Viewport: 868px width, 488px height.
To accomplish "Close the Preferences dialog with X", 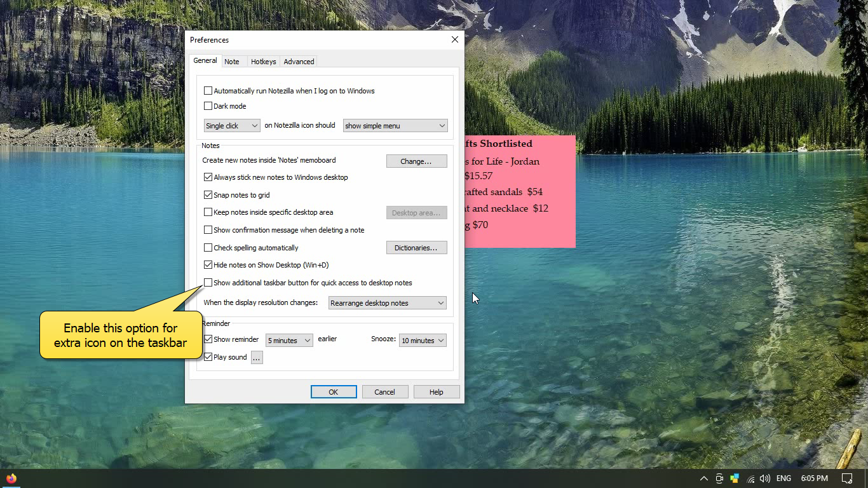I will (x=454, y=39).
